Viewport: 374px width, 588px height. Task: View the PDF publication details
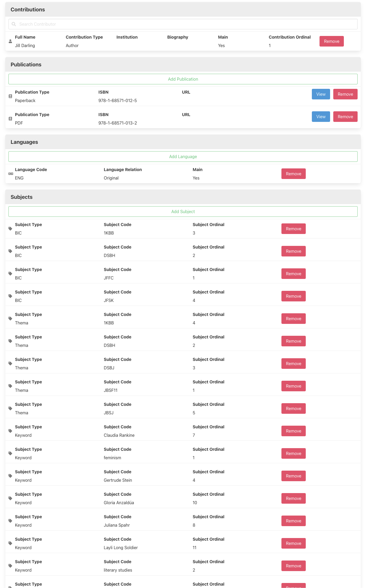(x=321, y=117)
